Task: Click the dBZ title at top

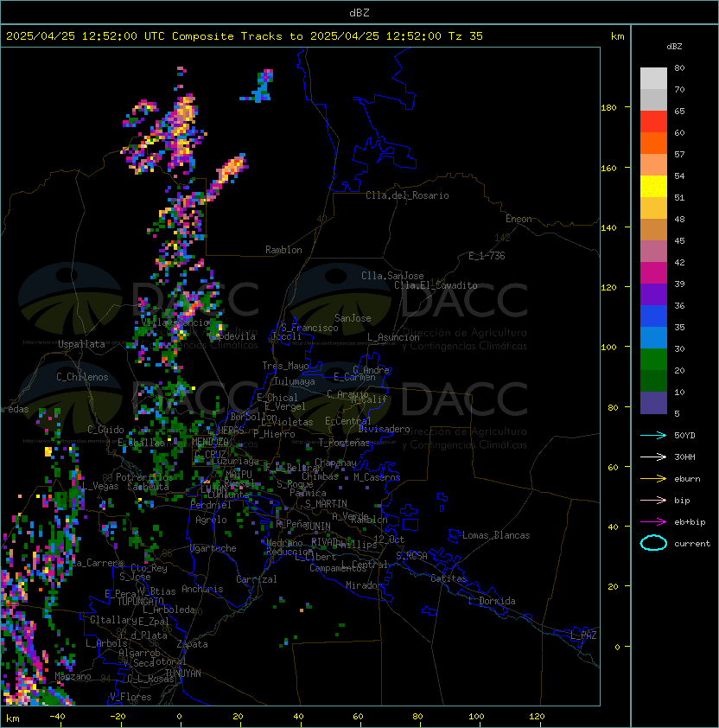Action: pos(359,13)
